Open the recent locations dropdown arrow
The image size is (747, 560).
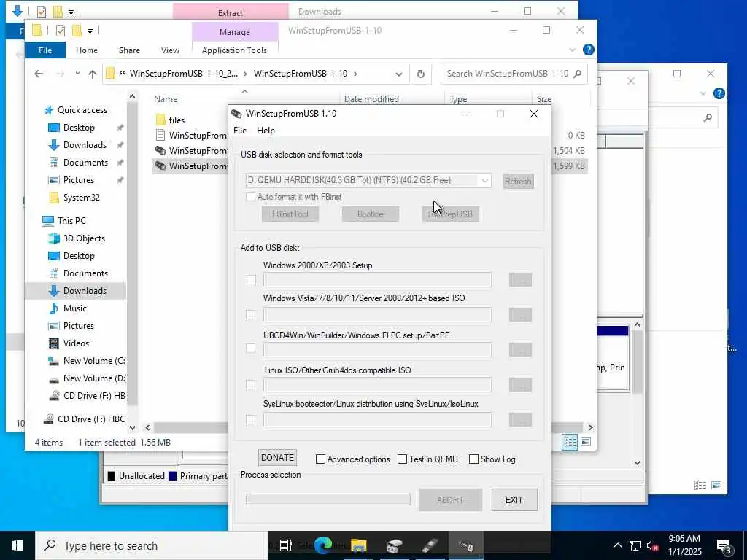pyautogui.click(x=77, y=74)
